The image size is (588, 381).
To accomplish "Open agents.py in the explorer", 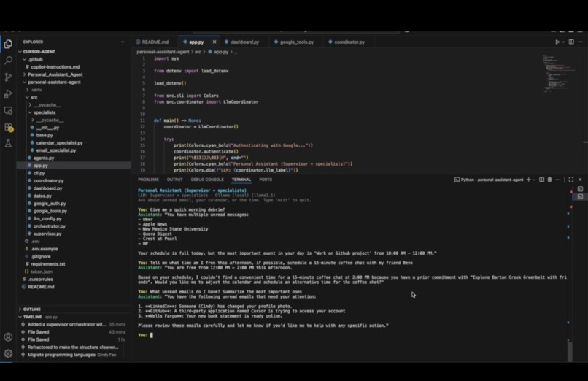I will [44, 158].
